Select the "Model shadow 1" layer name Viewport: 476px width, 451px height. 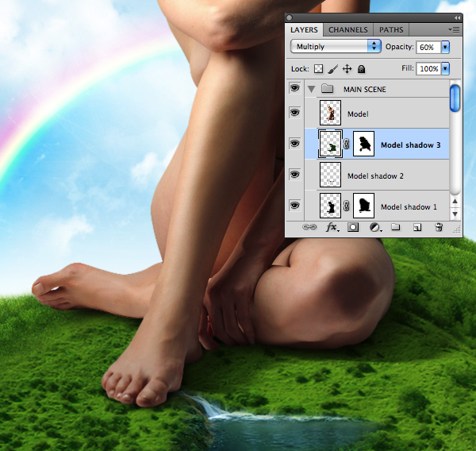(x=409, y=207)
